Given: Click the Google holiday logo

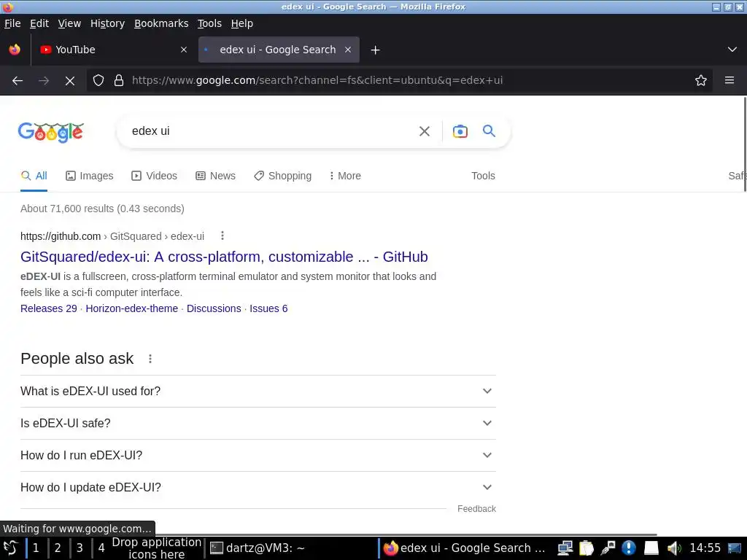Looking at the screenshot, I should click(51, 132).
